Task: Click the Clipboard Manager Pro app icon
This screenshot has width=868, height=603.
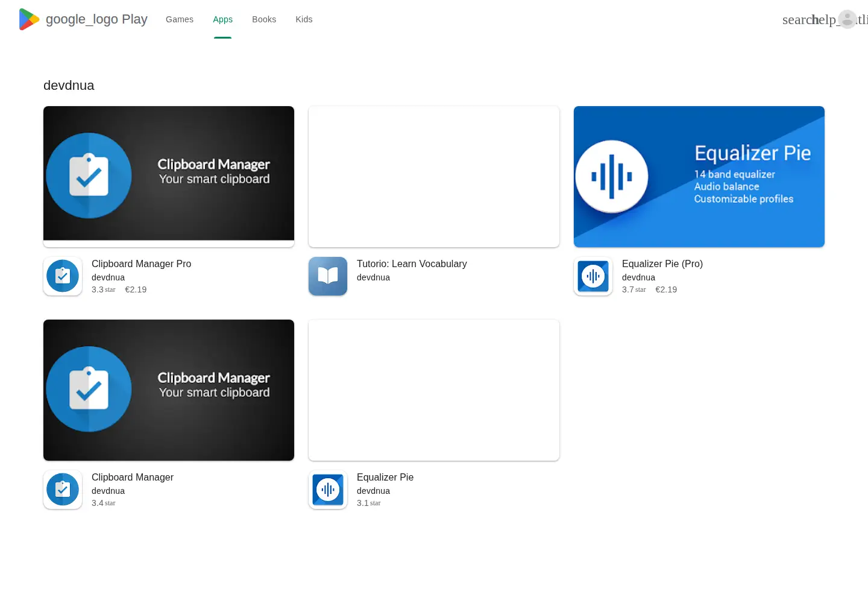Action: click(x=63, y=276)
